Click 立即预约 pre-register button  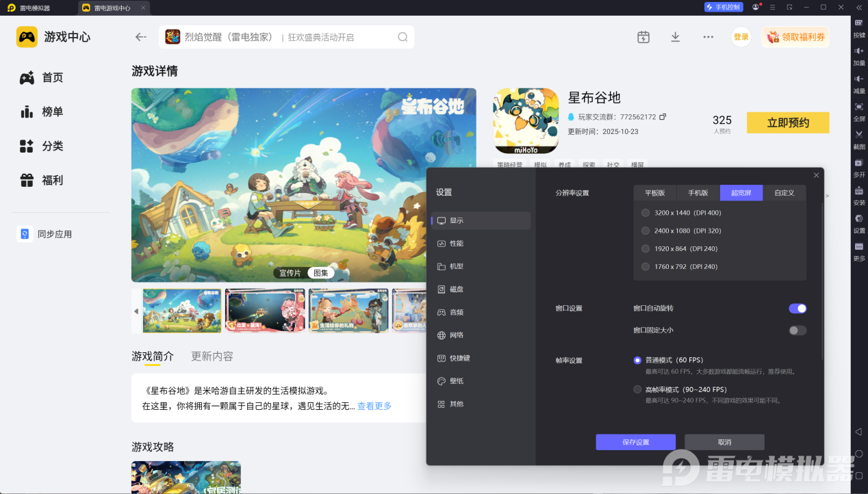[788, 122]
